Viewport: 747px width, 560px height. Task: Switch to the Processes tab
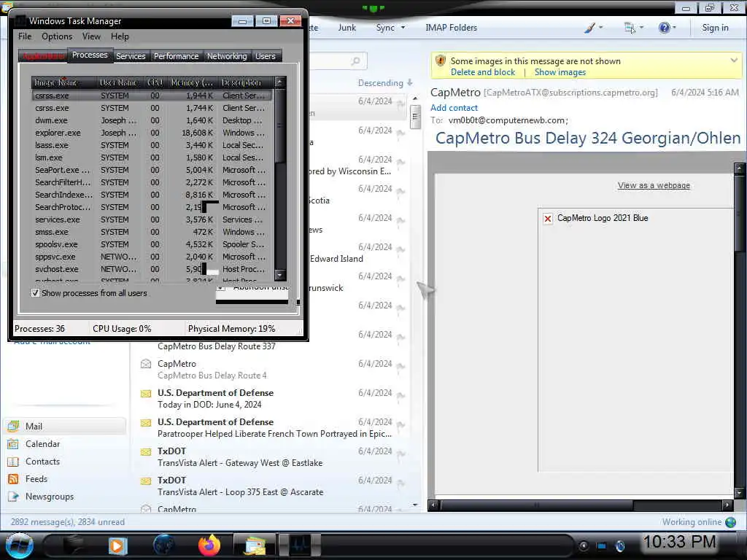coord(90,55)
